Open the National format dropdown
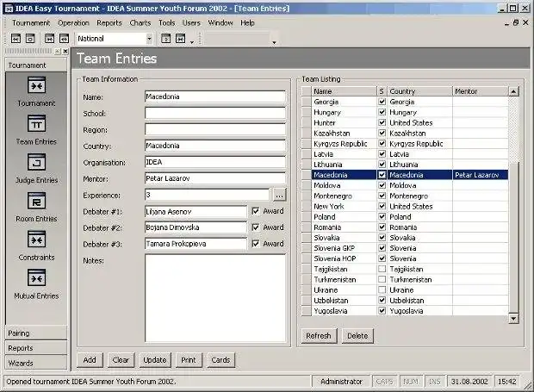Viewport: 534px width, 392px height. (x=149, y=39)
